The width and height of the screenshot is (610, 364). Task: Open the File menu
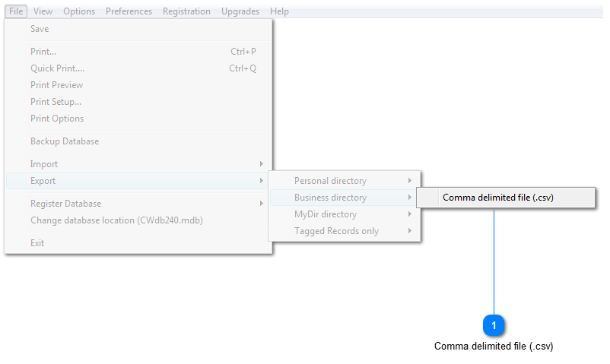[16, 11]
